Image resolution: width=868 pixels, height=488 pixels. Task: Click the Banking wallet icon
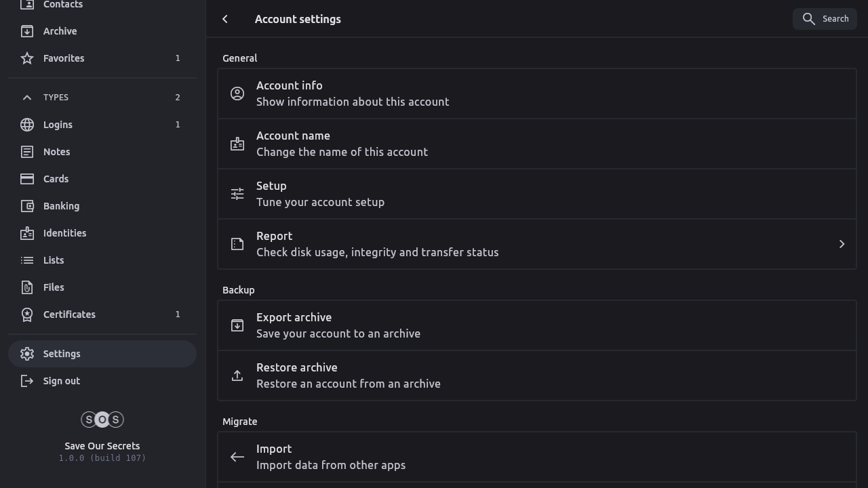point(27,206)
